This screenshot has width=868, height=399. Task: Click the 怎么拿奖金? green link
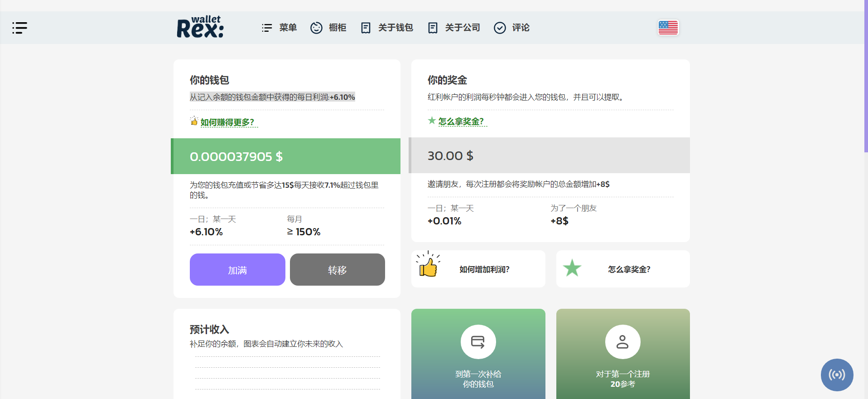click(x=461, y=122)
